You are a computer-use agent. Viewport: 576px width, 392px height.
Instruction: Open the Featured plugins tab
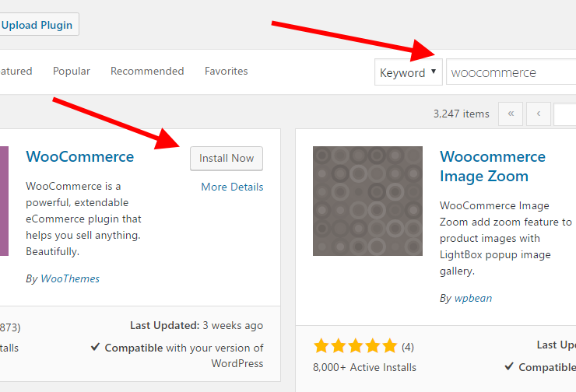16,71
